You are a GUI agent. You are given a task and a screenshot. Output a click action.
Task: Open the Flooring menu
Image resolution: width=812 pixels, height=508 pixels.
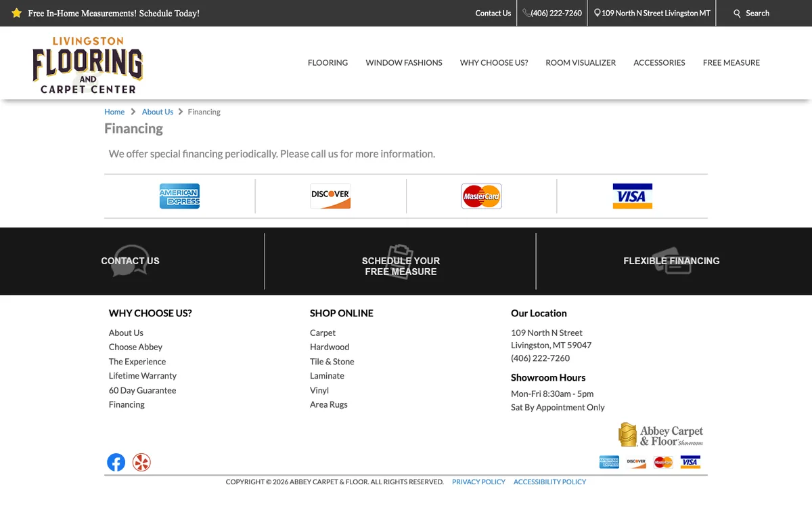click(328, 62)
